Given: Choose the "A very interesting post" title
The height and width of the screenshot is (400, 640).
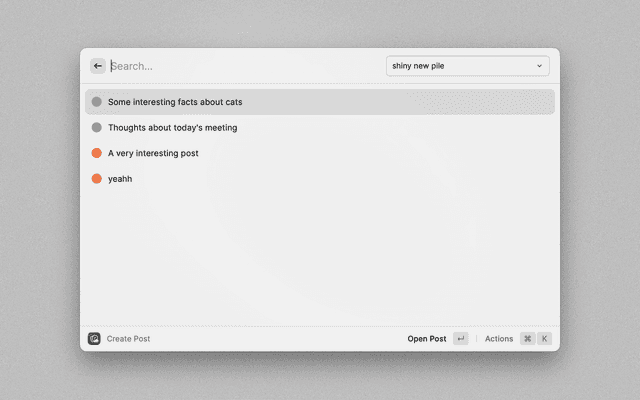Looking at the screenshot, I should pyautogui.click(x=153, y=153).
